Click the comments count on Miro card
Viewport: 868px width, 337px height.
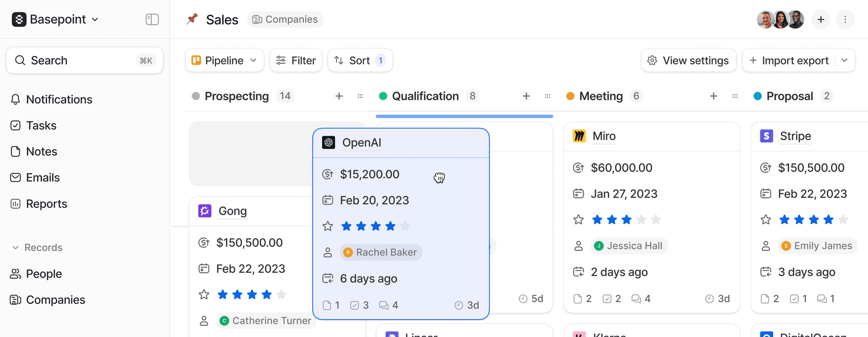[641, 299]
